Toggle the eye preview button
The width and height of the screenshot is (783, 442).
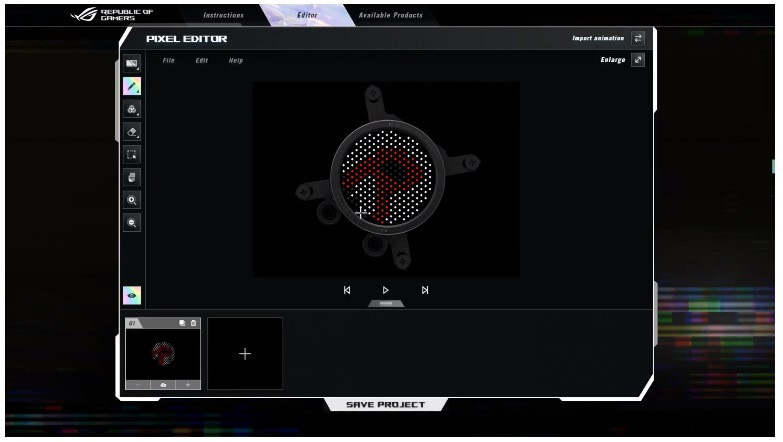pos(132,296)
